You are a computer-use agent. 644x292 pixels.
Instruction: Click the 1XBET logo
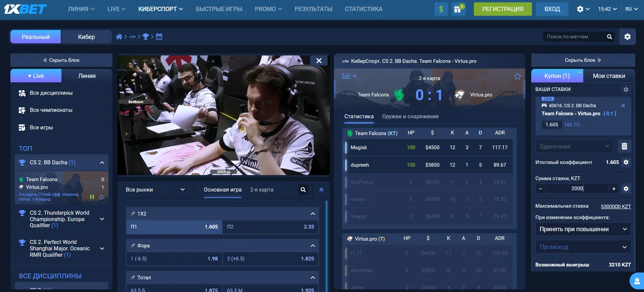pos(26,9)
